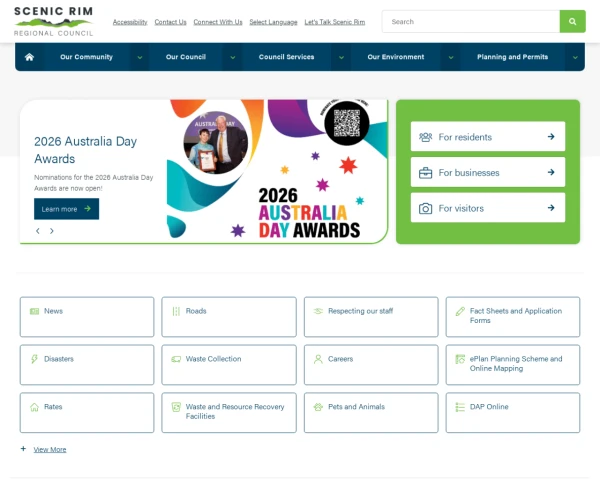Click the Waste and Resource Recovery icon

(176, 407)
